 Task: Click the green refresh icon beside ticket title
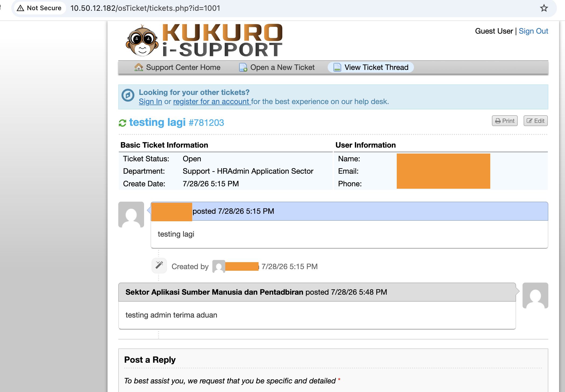point(123,123)
